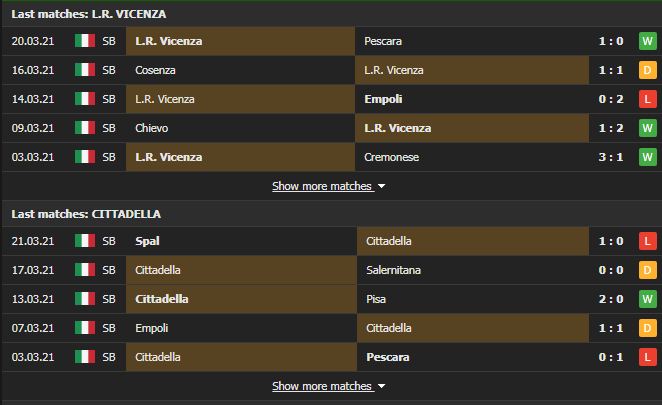The width and height of the screenshot is (662, 405).
Task: Expand more matches under Cittadella
Action: point(322,386)
